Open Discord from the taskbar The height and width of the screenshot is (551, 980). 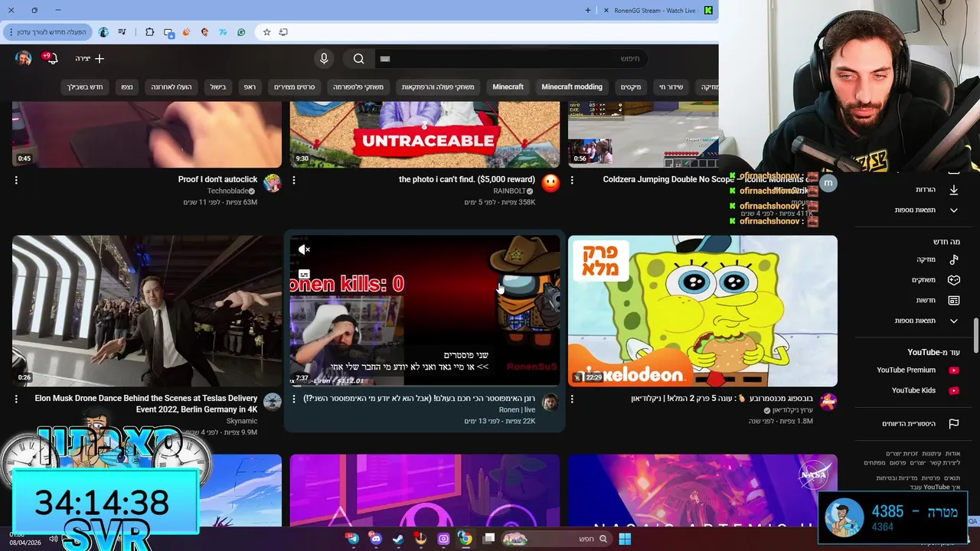coord(375,539)
